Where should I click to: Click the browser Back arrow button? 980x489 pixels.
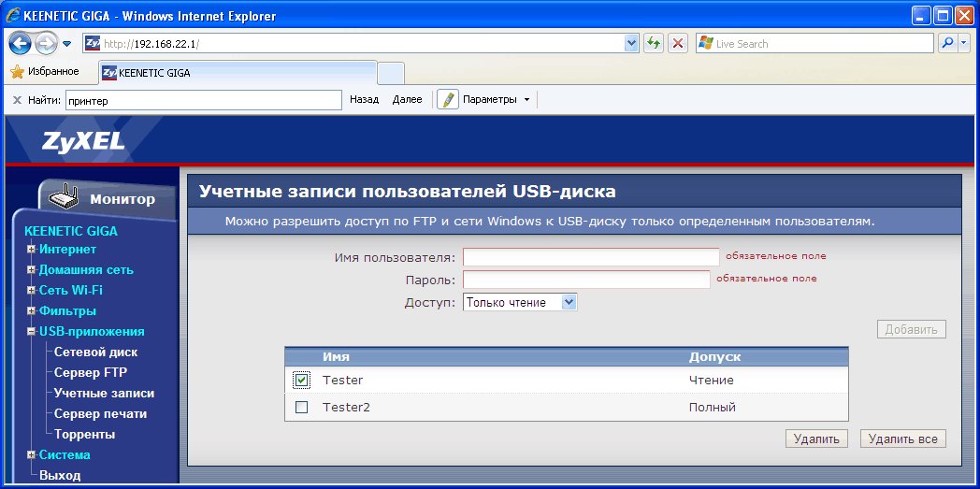click(x=20, y=43)
